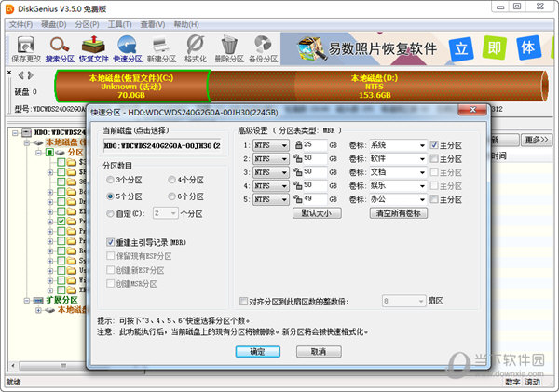The width and height of the screenshot is (559, 392).
Task: Open the 硬盘(D) menu
Action: point(53,24)
